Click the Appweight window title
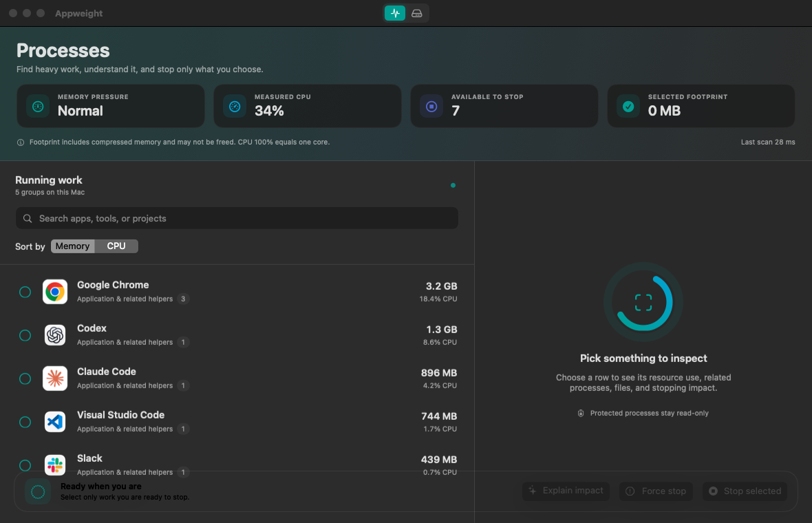The image size is (812, 523). click(78, 14)
